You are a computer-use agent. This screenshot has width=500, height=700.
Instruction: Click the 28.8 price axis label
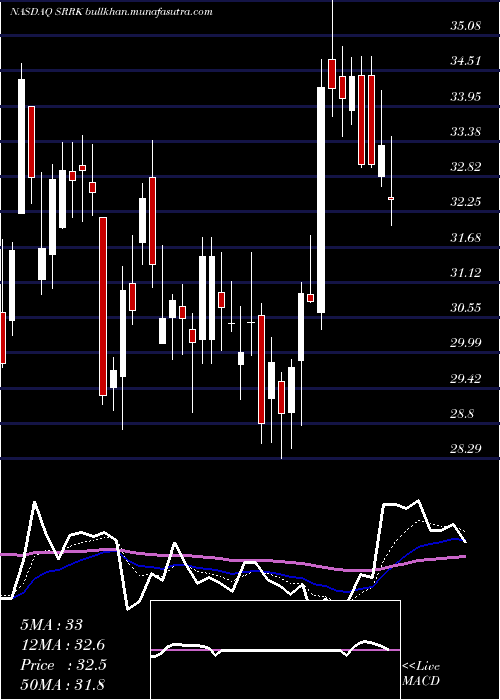point(462,414)
